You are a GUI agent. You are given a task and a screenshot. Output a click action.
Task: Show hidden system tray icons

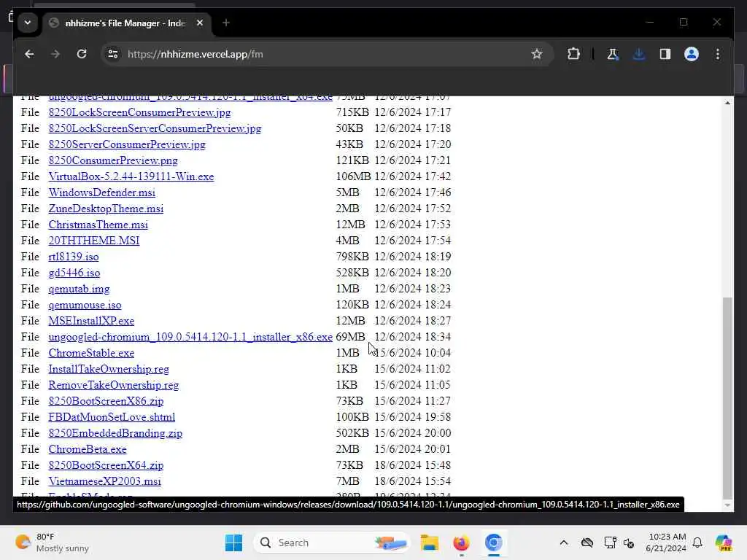[x=564, y=542]
